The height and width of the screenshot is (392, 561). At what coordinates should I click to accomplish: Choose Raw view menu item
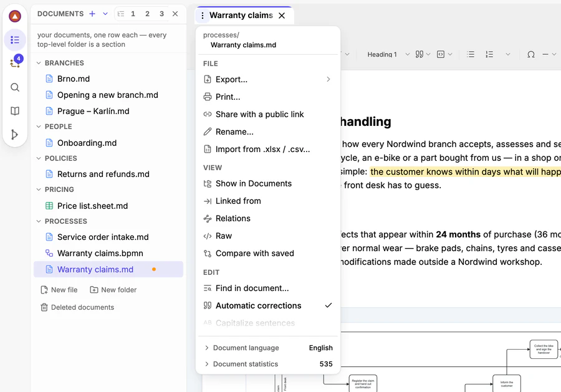[x=267, y=236]
